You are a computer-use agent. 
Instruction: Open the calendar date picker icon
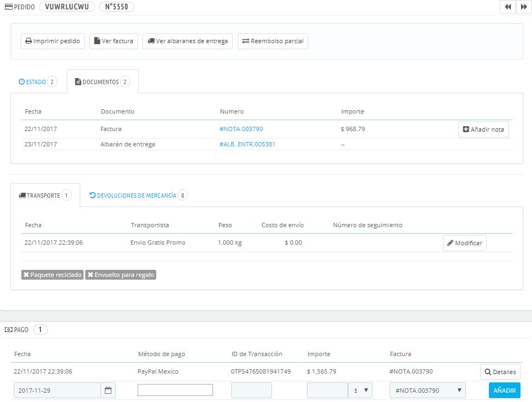point(108,391)
